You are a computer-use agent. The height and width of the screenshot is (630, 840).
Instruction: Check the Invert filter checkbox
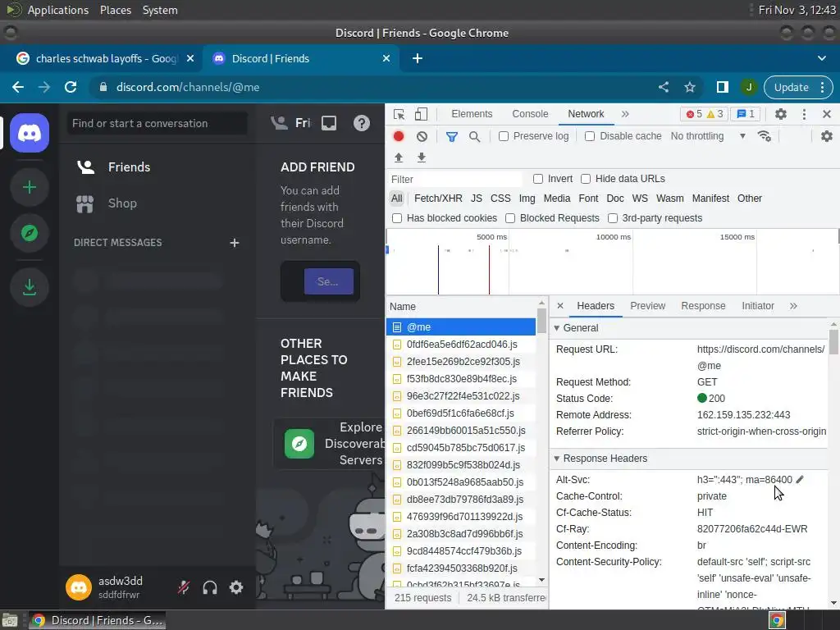point(538,179)
